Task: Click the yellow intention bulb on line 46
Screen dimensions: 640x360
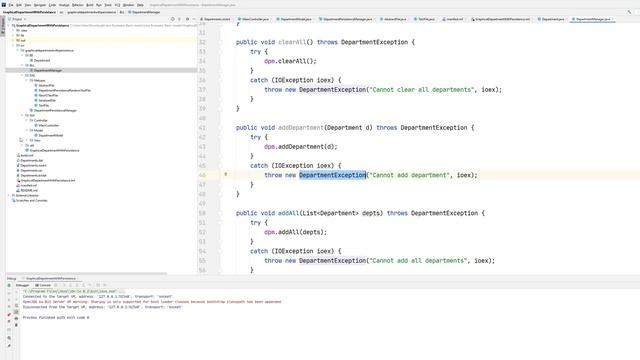Action: coord(226,174)
